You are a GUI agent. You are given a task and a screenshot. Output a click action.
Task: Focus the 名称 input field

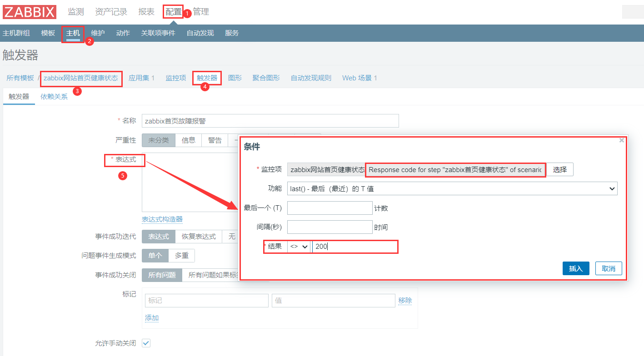coord(270,121)
